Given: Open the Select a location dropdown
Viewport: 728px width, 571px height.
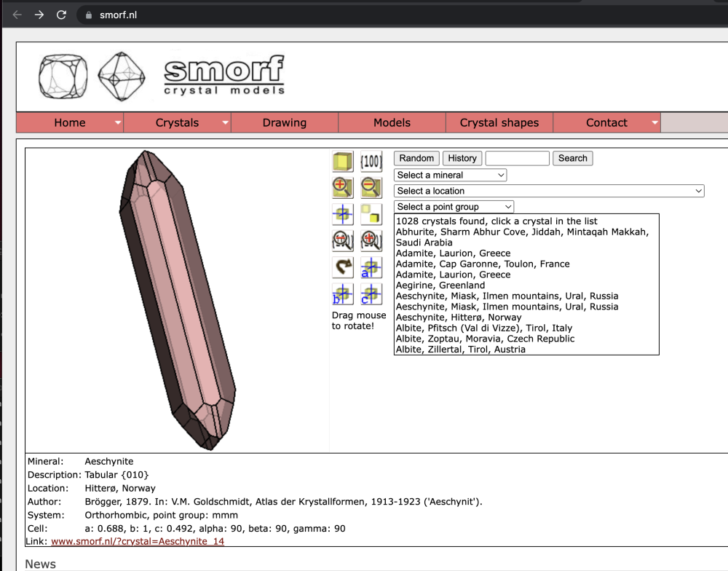Looking at the screenshot, I should click(x=548, y=190).
